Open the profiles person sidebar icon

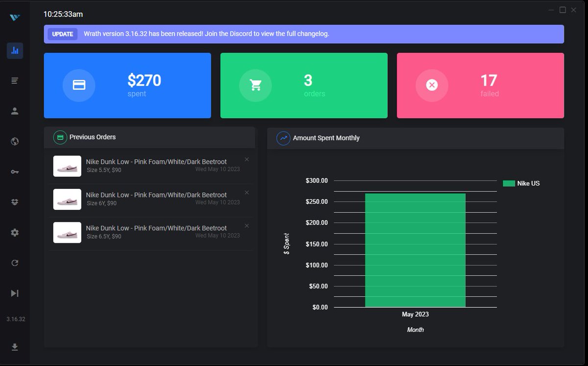[x=15, y=111]
